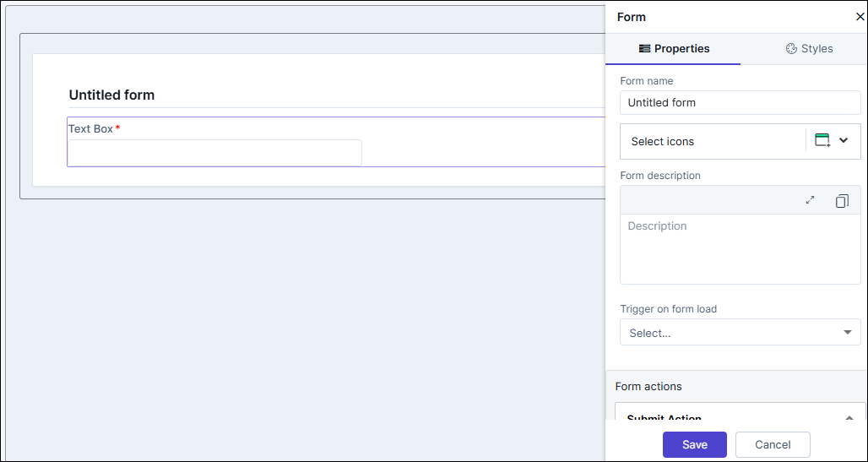868x462 pixels.
Task: Collapse the Submit Action section
Action: [849, 418]
